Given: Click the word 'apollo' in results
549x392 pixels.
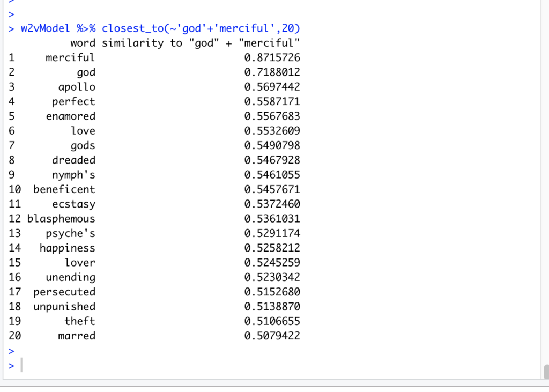Looking at the screenshot, I should pos(77,87).
